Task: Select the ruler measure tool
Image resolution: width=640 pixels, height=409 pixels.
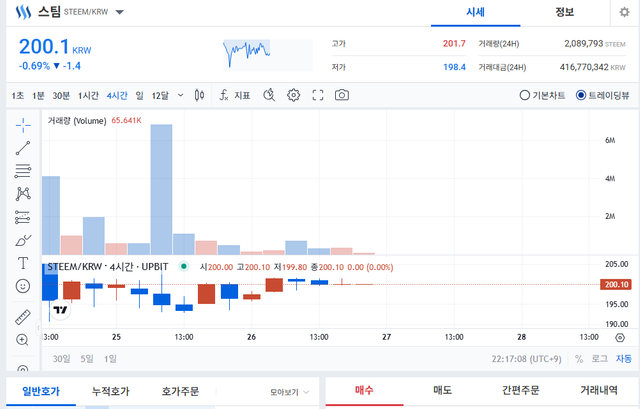Action: (23, 317)
